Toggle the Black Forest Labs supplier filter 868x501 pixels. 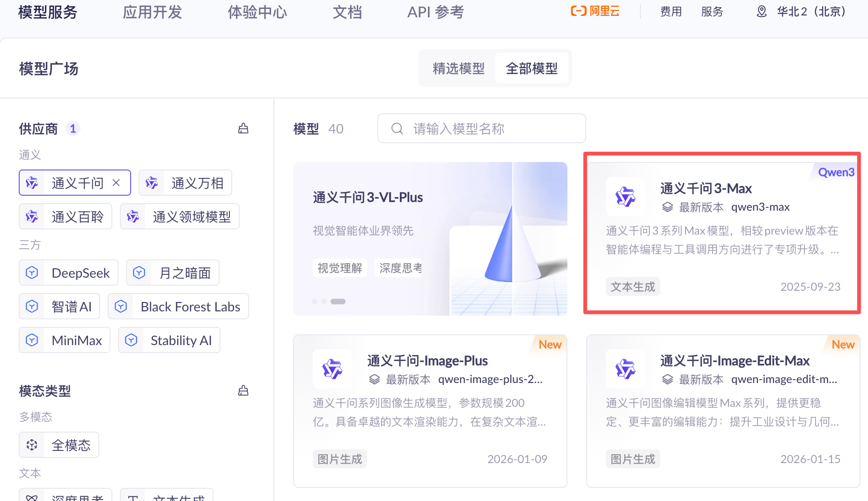178,306
